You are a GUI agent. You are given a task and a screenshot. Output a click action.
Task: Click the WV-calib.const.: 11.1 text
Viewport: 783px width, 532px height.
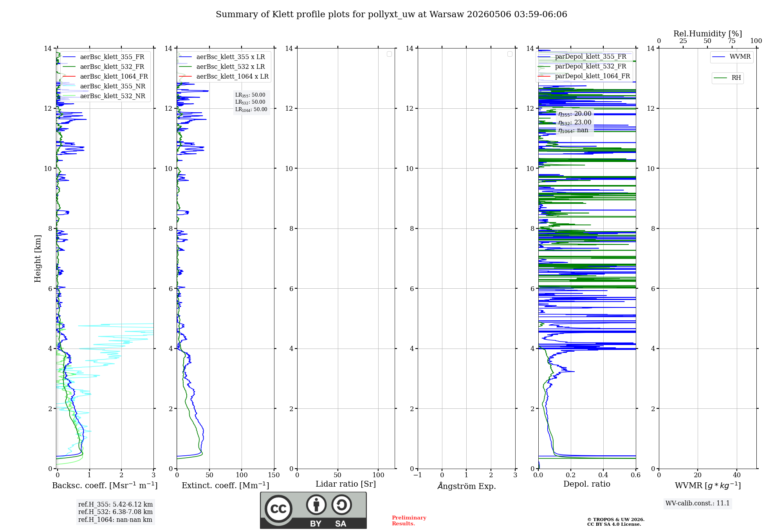pos(698,503)
